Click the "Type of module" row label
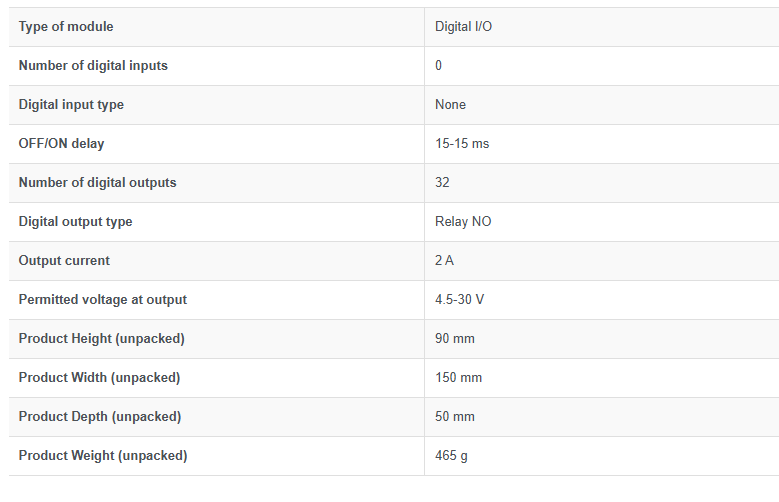The width and height of the screenshot is (779, 502). coord(67,27)
